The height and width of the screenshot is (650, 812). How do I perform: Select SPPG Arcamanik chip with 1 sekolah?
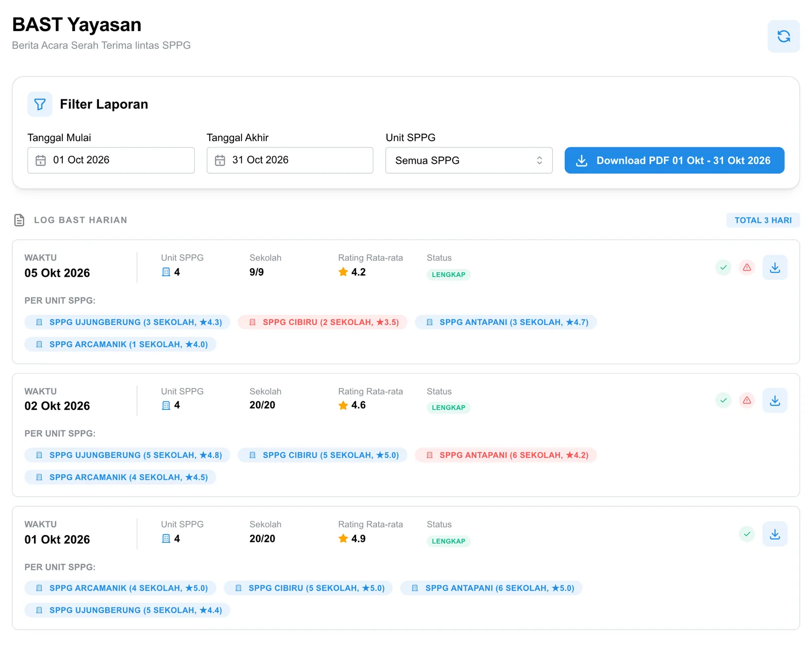(120, 345)
